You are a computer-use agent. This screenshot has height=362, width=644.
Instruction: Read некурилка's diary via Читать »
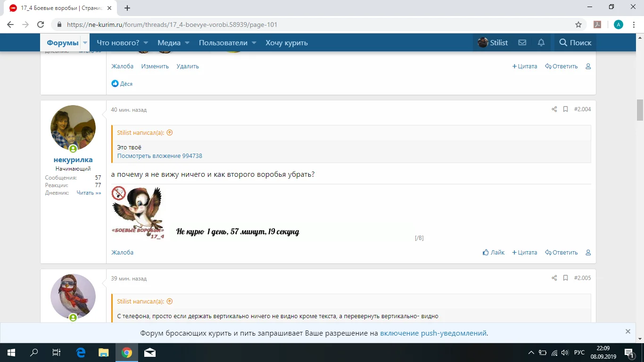pos(89,193)
